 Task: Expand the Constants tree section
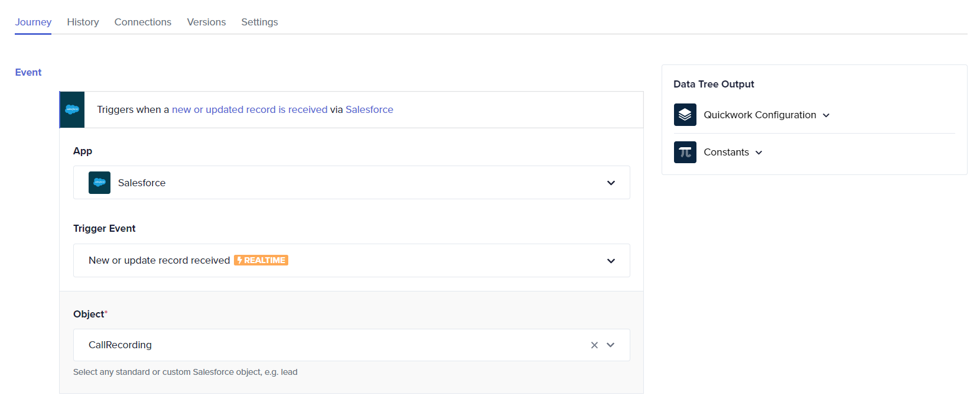759,153
